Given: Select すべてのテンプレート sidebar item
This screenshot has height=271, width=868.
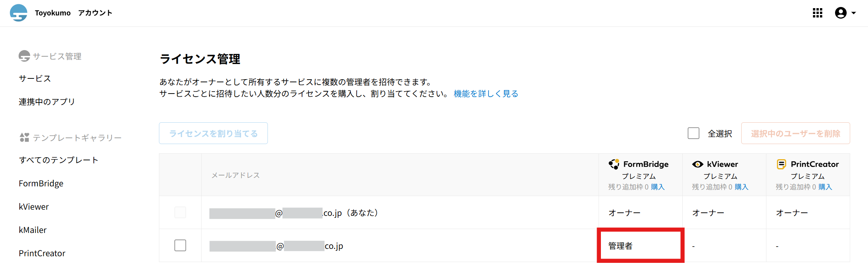Looking at the screenshot, I should (x=58, y=160).
